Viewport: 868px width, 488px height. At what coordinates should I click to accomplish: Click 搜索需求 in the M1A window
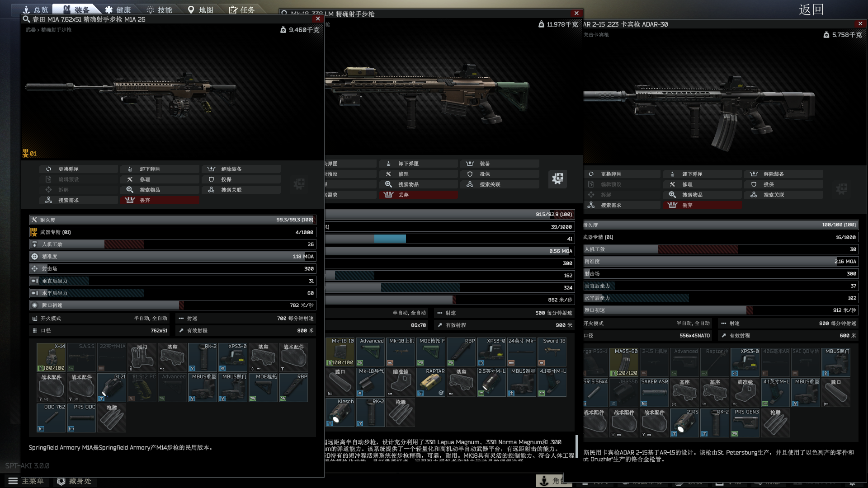click(79, 200)
